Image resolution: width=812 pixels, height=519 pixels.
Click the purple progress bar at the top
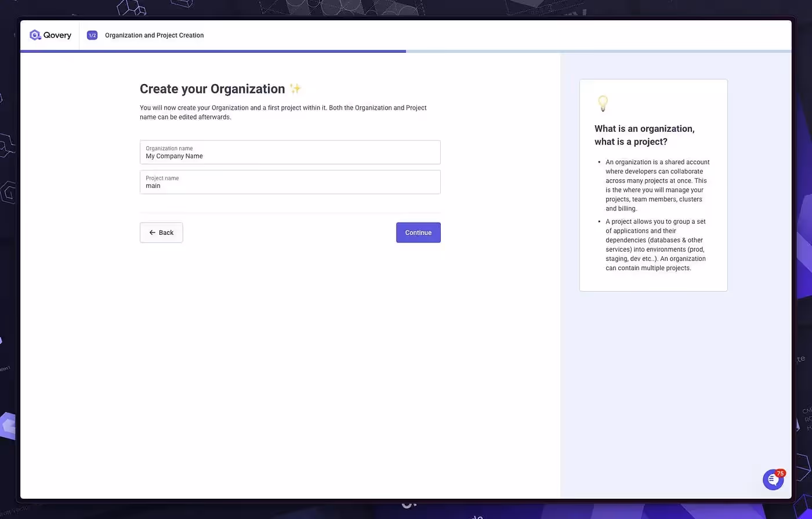click(213, 51)
